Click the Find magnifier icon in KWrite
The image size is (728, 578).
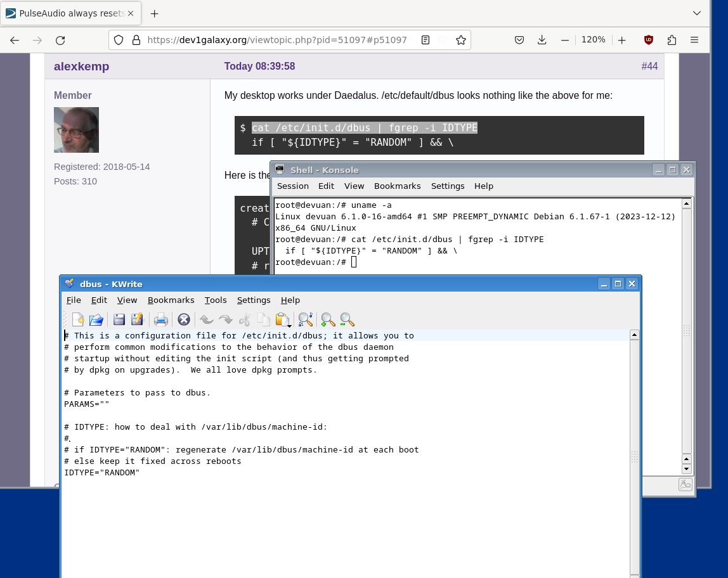tap(305, 319)
